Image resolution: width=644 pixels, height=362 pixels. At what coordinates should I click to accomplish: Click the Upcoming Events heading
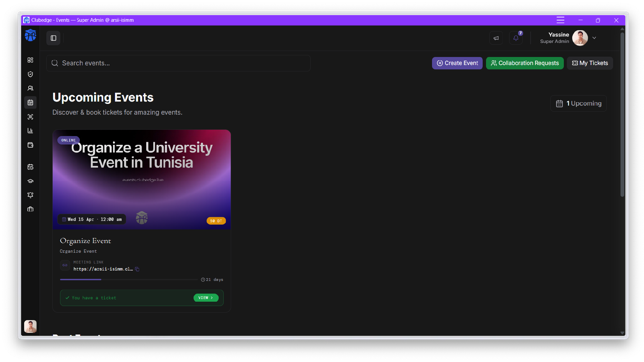tap(103, 98)
